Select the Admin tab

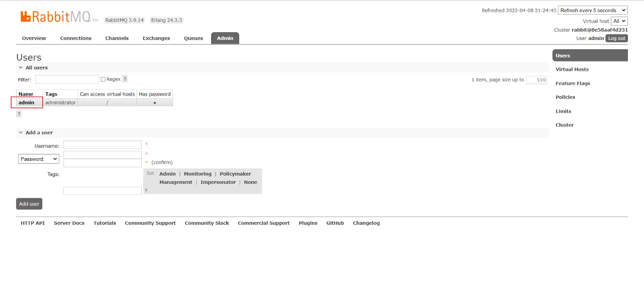[x=225, y=38]
